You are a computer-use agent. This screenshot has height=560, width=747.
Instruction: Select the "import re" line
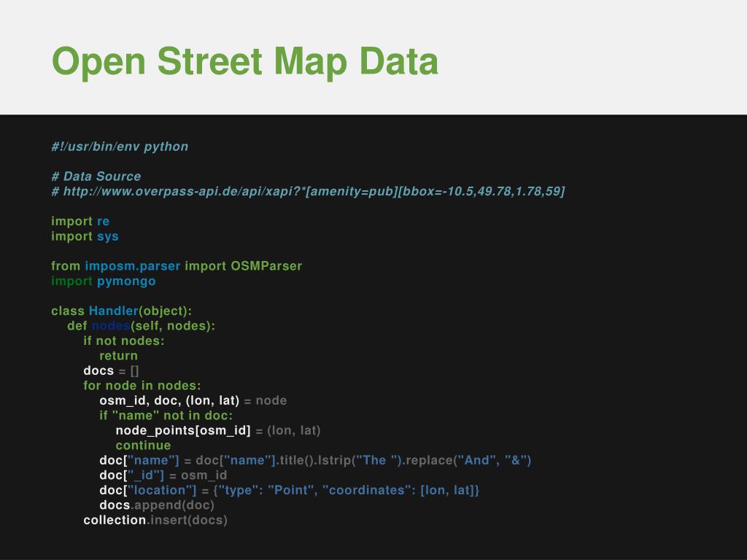pyautogui.click(x=80, y=221)
